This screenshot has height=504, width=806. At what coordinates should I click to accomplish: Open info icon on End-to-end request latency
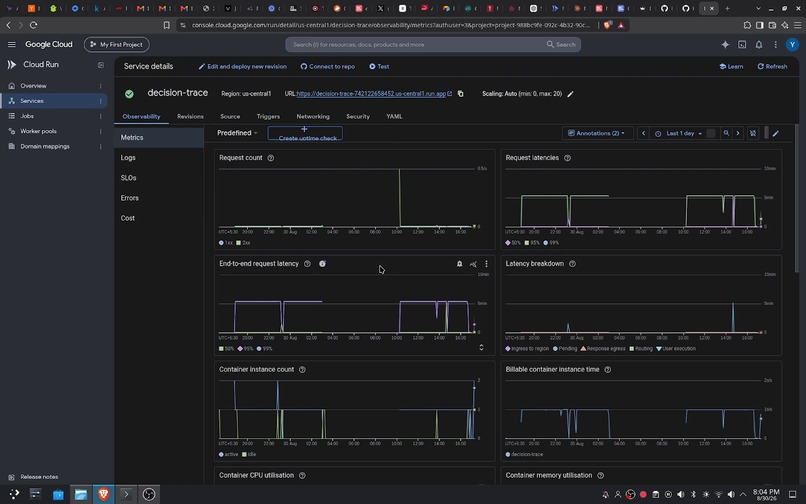tap(322, 264)
